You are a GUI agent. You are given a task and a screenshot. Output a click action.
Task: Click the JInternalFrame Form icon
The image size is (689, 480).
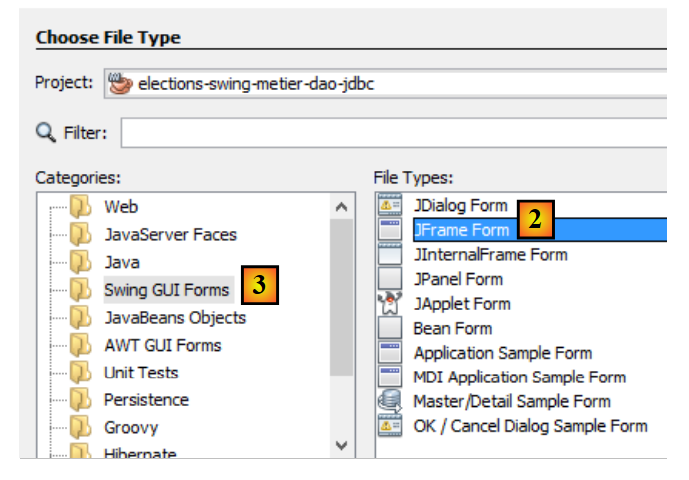[389, 254]
